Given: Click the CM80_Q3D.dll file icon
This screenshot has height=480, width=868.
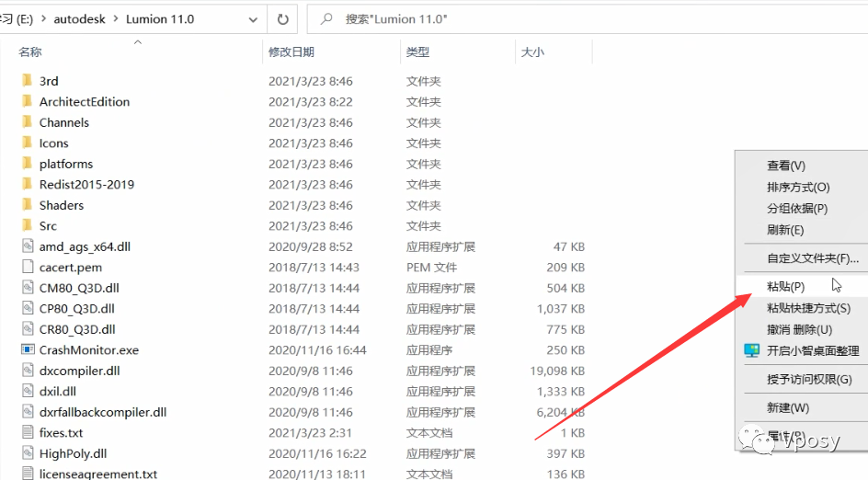Looking at the screenshot, I should click(x=28, y=288).
